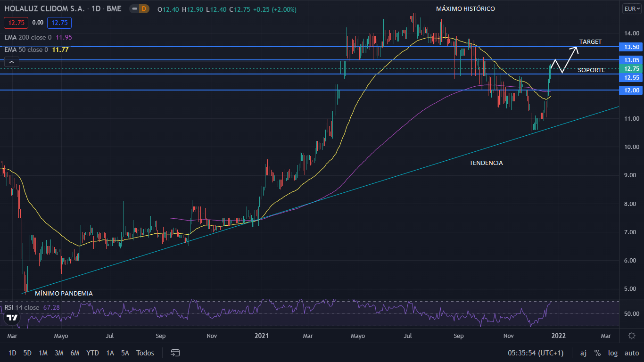Click the 13.50 target price label

[x=631, y=47]
